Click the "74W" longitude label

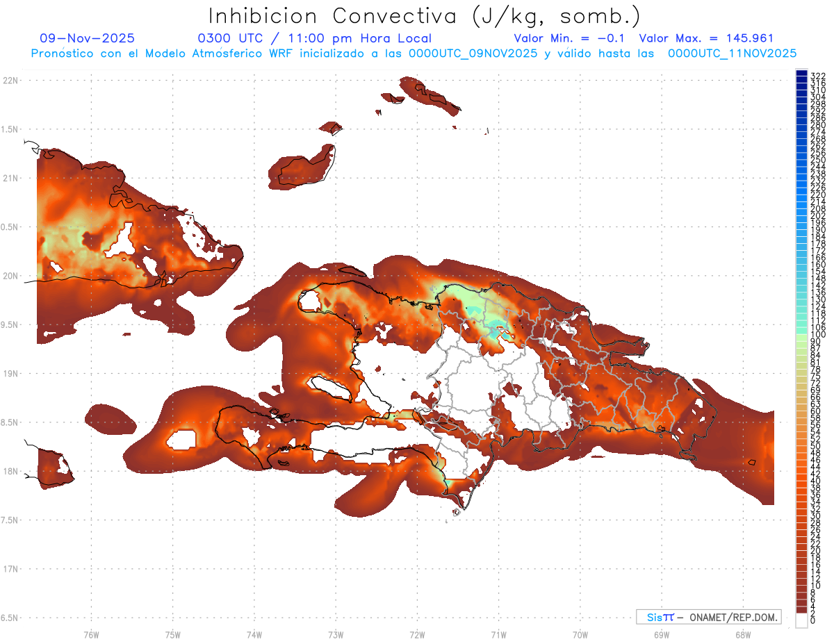pyautogui.click(x=254, y=634)
